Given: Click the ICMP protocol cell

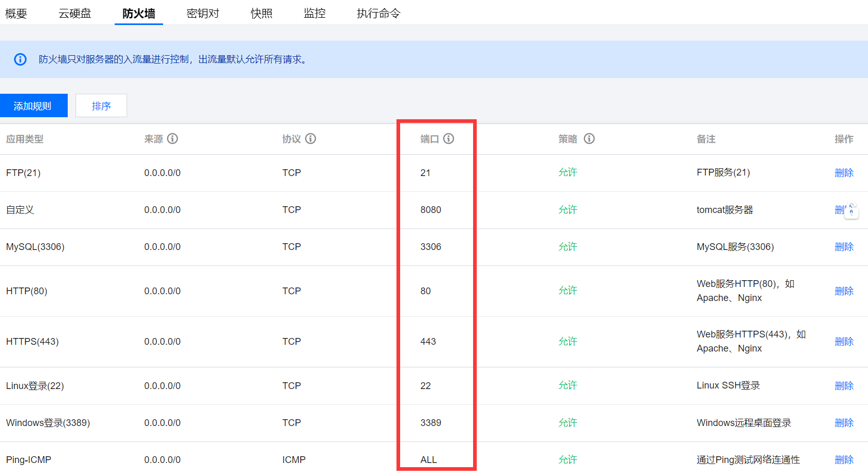Looking at the screenshot, I should click(294, 460).
